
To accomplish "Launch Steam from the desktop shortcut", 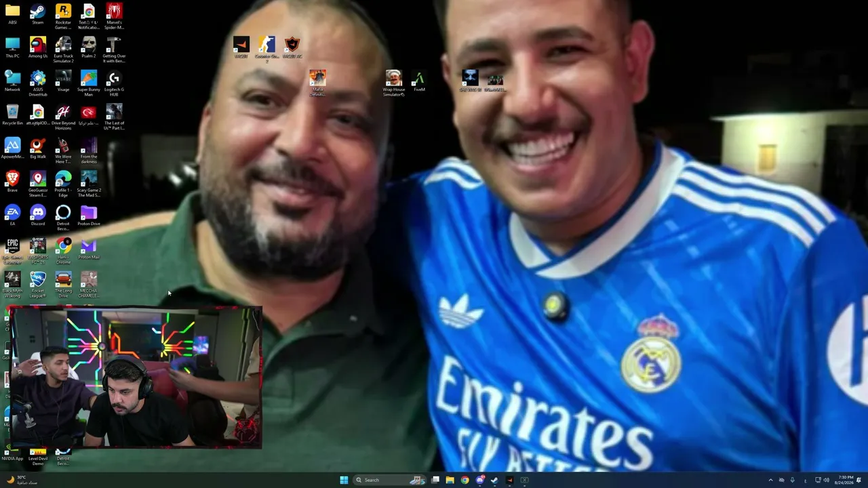I will 38,14.
